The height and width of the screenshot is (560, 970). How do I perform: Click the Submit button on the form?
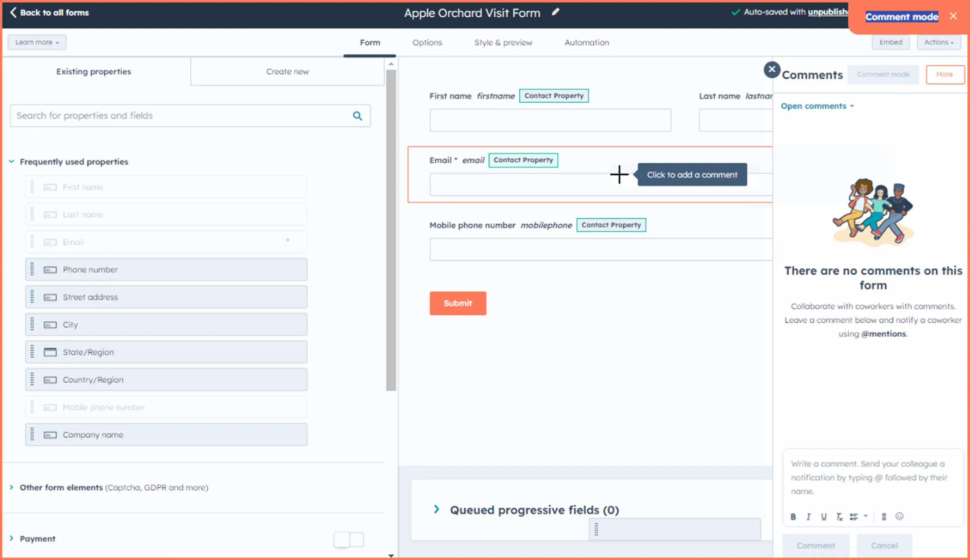tap(457, 303)
